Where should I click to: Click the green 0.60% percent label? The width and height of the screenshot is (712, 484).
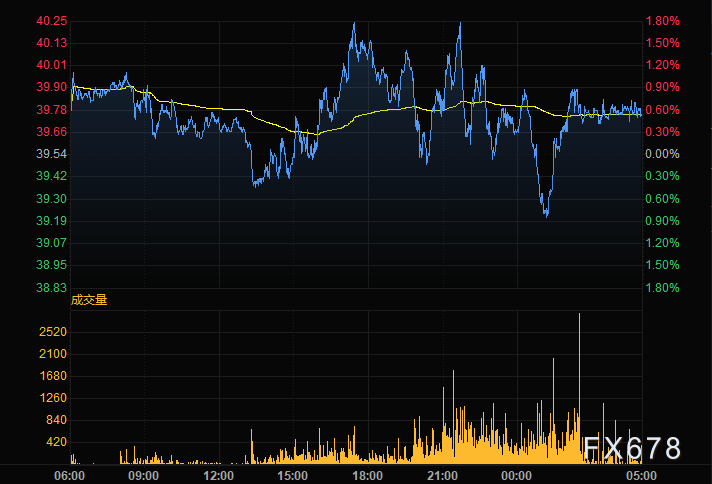point(663,199)
